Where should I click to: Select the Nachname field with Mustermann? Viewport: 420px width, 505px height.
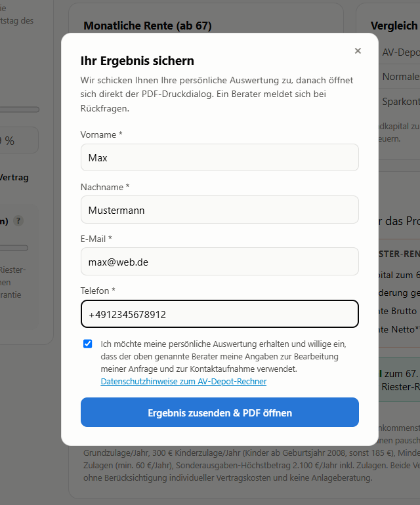coord(219,210)
